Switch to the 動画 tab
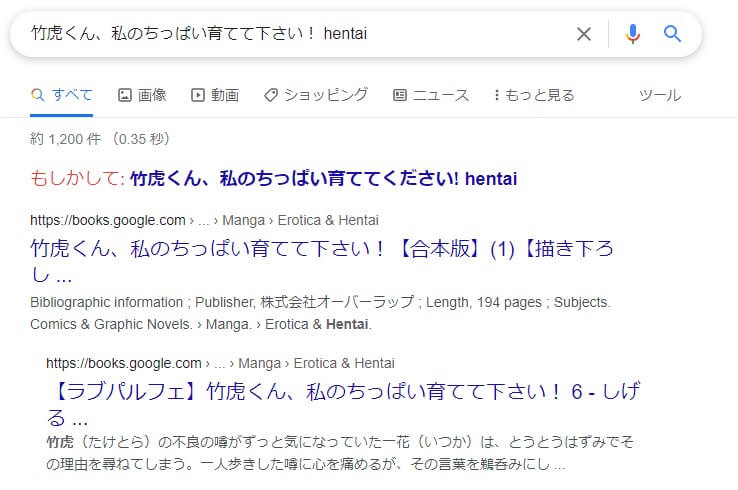 click(215, 95)
